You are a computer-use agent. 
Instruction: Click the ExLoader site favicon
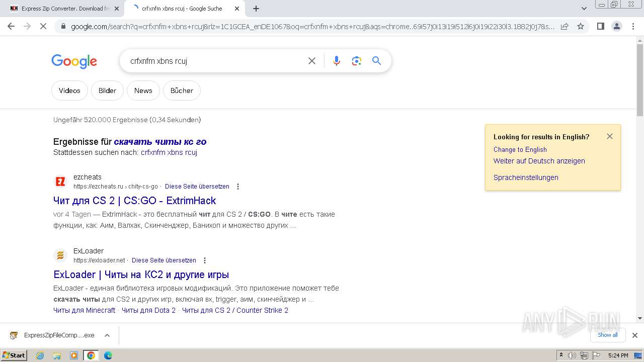60,255
